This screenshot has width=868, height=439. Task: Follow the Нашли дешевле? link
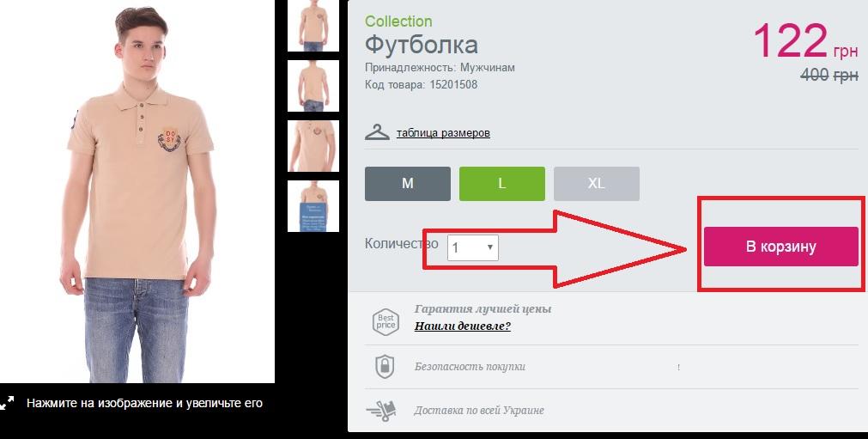pos(463,326)
